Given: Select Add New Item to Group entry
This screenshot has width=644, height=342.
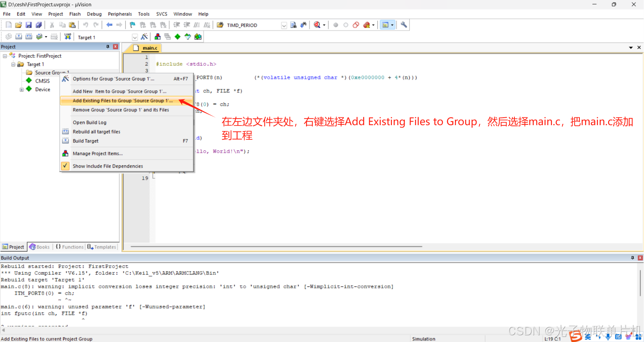Looking at the screenshot, I should click(x=126, y=91).
